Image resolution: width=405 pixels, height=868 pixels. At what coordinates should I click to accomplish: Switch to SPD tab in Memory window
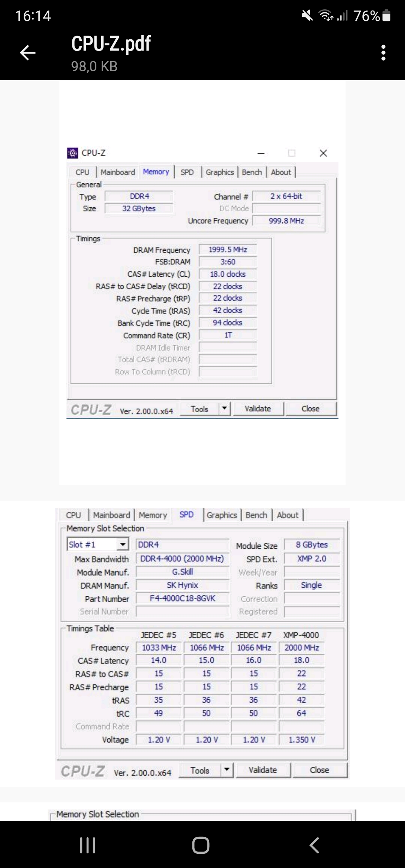pyautogui.click(x=187, y=172)
